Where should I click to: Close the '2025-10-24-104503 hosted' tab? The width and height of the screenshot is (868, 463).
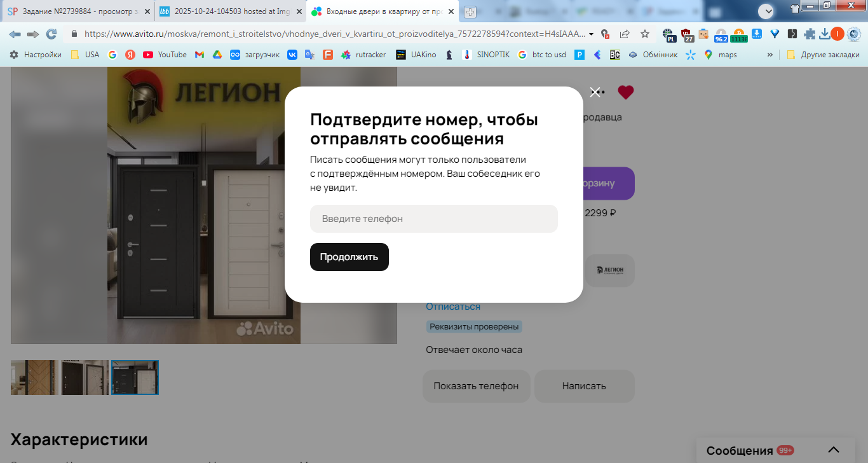[x=299, y=11]
